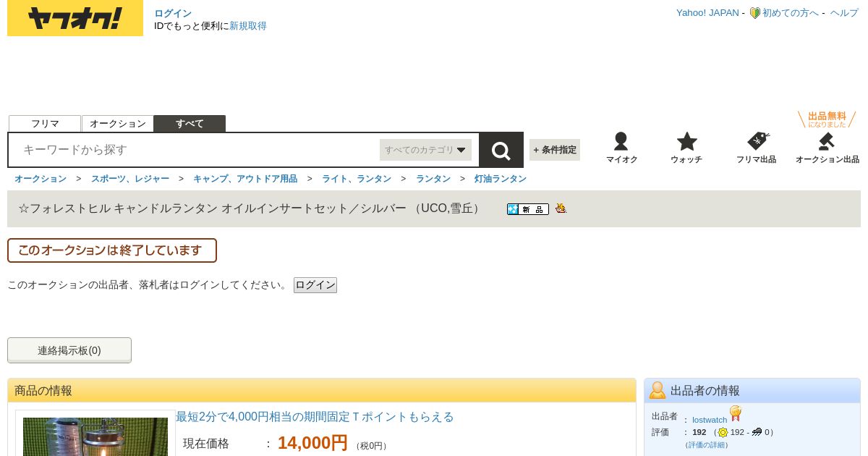Click the 新品 badge icon beside title

point(527,209)
